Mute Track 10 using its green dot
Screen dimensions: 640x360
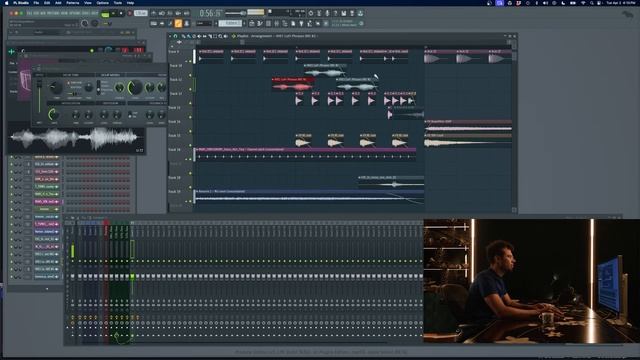(190, 75)
